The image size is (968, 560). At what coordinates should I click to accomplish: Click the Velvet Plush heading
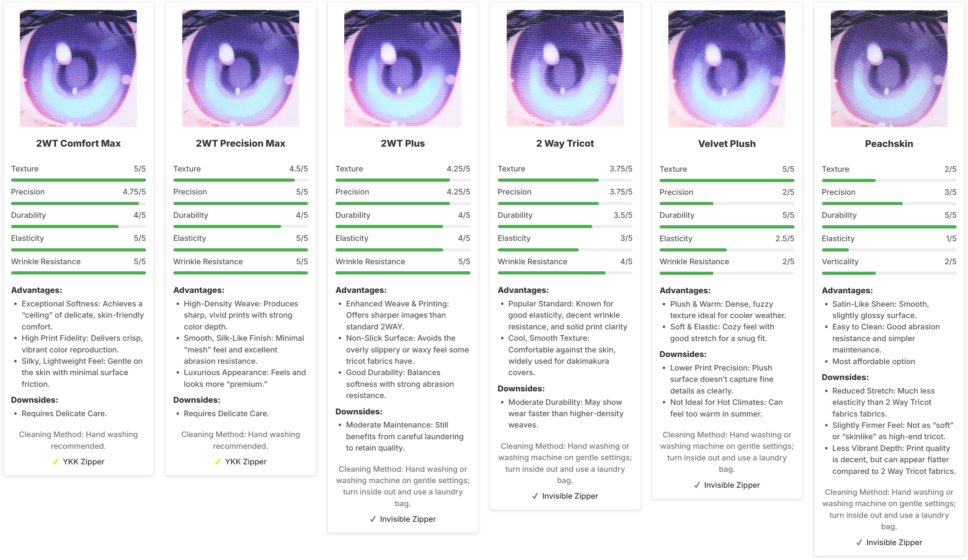click(x=727, y=144)
